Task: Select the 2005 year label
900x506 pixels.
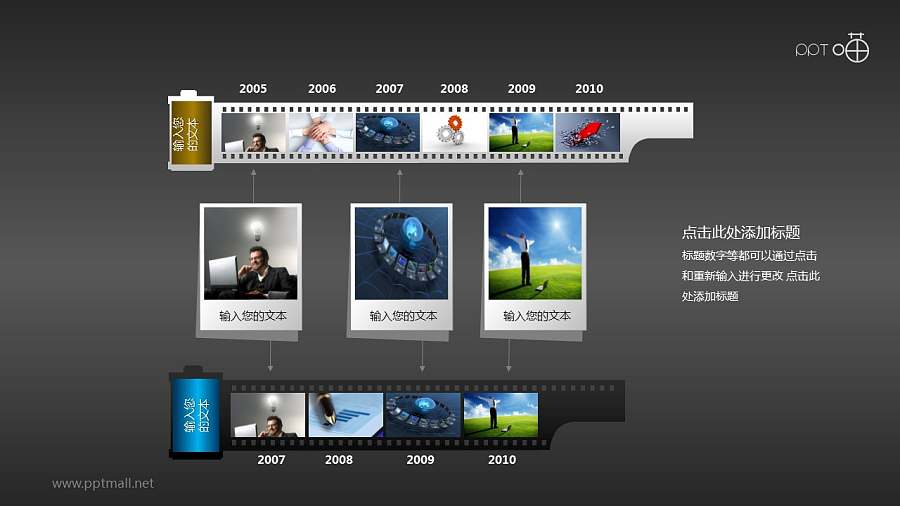Action: click(253, 89)
